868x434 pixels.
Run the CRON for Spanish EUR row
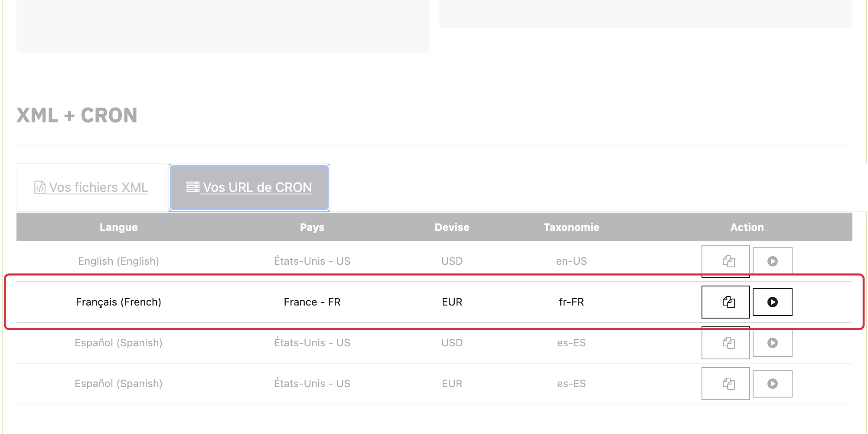(773, 384)
